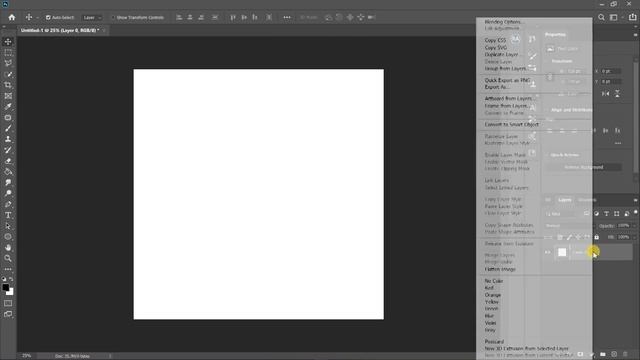Image resolution: width=640 pixels, height=360 pixels.
Task: Click the Share icon at top right
Action: click(633, 17)
